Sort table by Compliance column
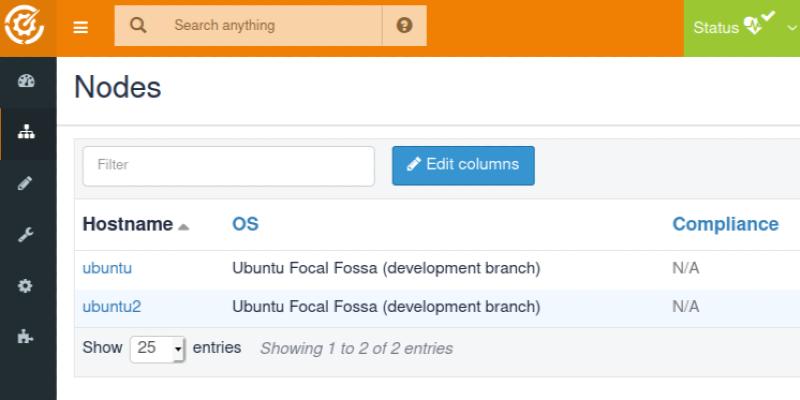Viewport: 800px width, 400px height. click(725, 225)
